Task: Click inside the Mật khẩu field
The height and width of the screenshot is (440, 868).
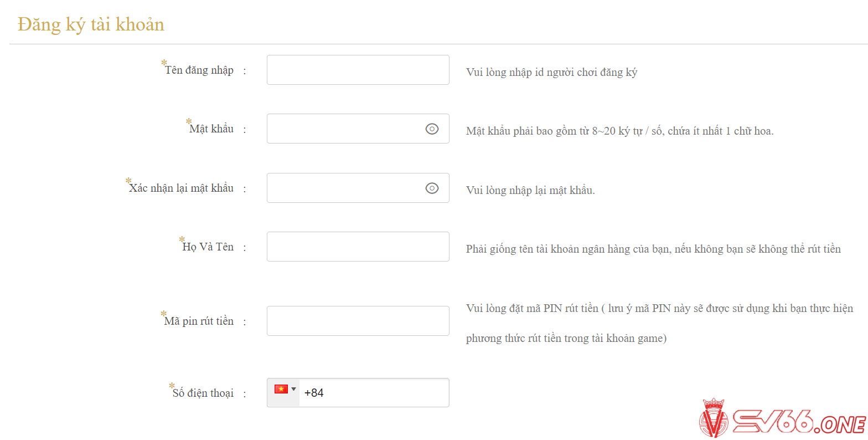Action: click(358, 129)
